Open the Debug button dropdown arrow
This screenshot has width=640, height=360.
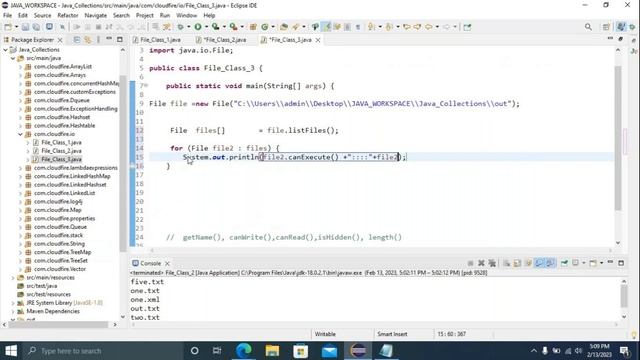tap(188, 27)
